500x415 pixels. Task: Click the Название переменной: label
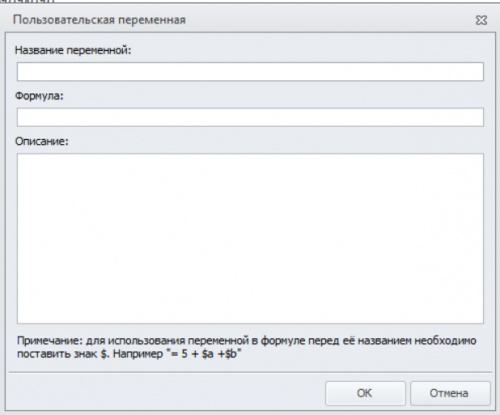73,50
